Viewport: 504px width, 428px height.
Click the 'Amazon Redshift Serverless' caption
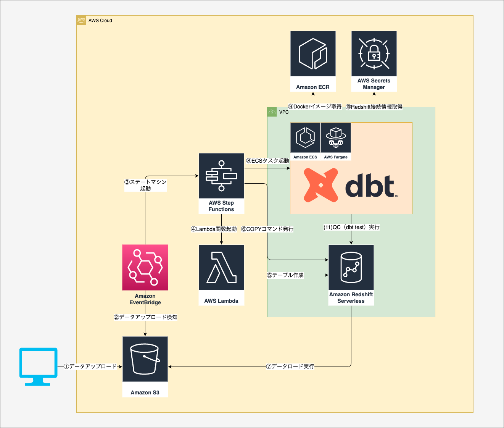click(351, 298)
